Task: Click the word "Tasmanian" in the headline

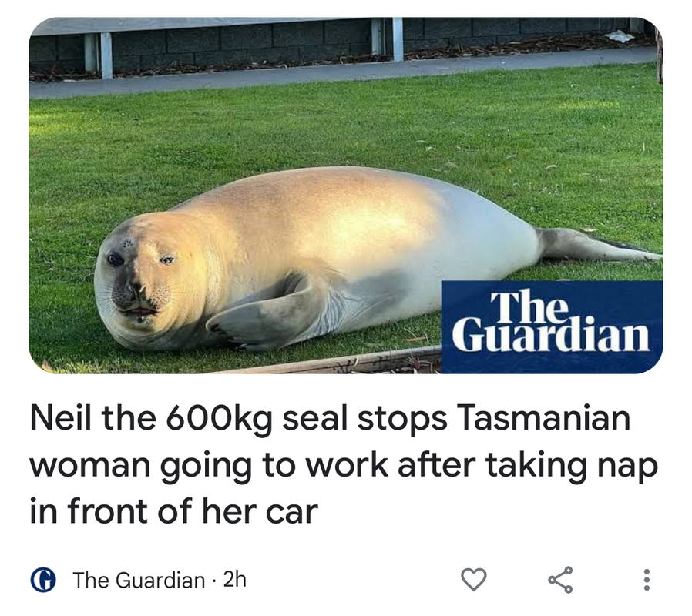Action: pos(544,418)
